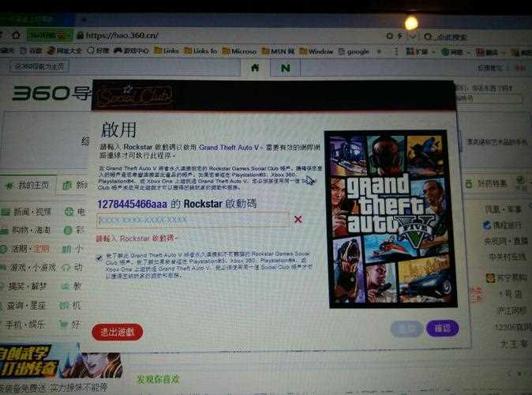Click the lightning speed-mode icon in the address bar
This screenshot has height=395, width=532.
(x=400, y=36)
